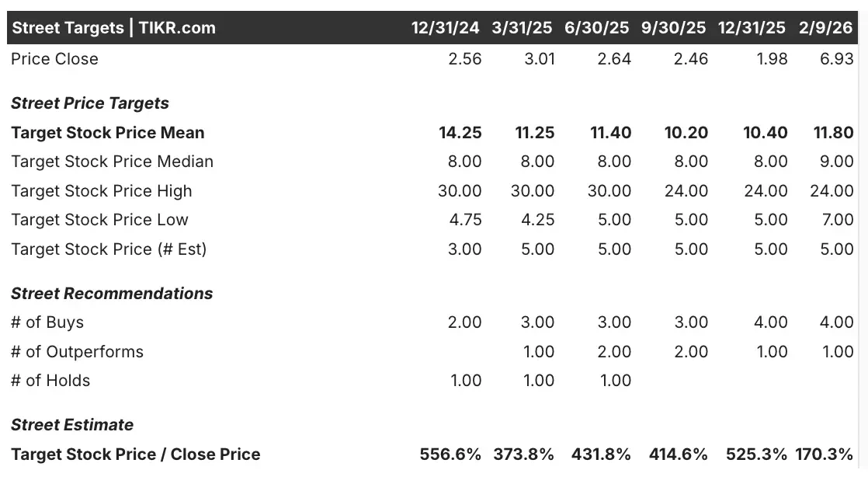Select the 6/30/25 column header
Viewport: 868px width, 477px height.
point(597,28)
